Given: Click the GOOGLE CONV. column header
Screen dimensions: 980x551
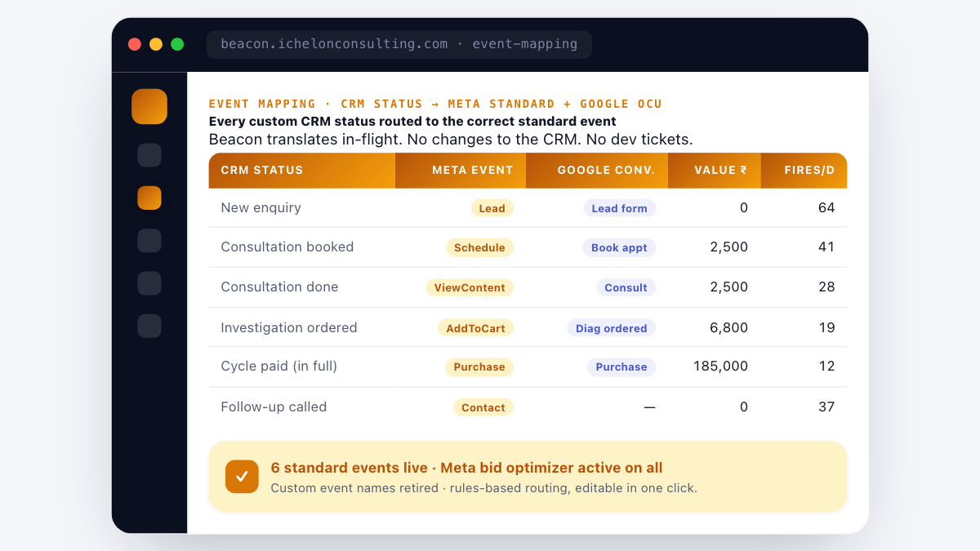Looking at the screenshot, I should click(597, 171).
